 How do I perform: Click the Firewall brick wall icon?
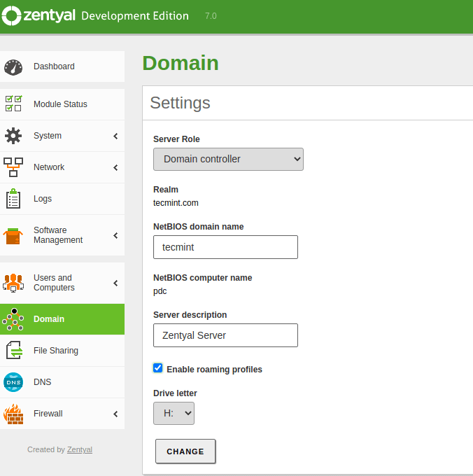click(x=13, y=414)
